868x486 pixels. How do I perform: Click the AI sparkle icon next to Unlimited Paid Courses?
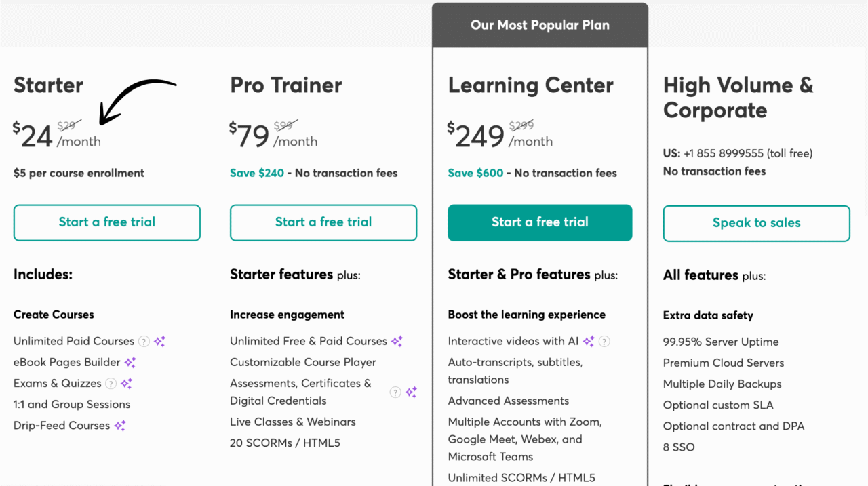[159, 341]
